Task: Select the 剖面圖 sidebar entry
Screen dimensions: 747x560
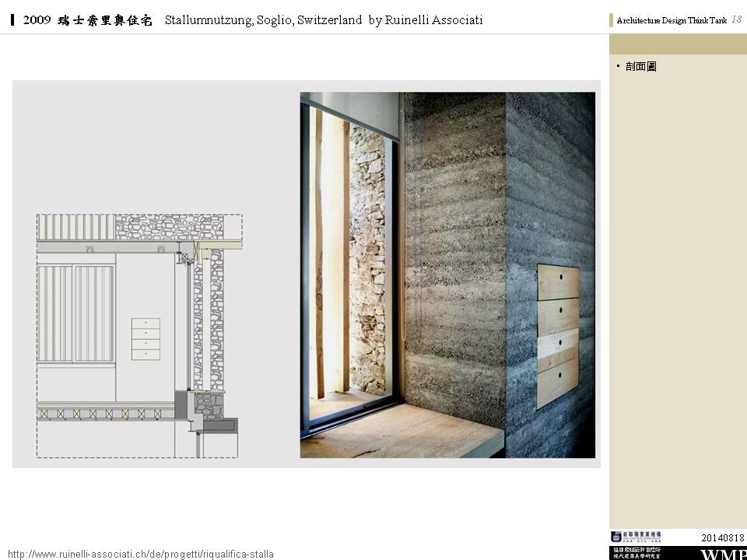Action: click(640, 67)
